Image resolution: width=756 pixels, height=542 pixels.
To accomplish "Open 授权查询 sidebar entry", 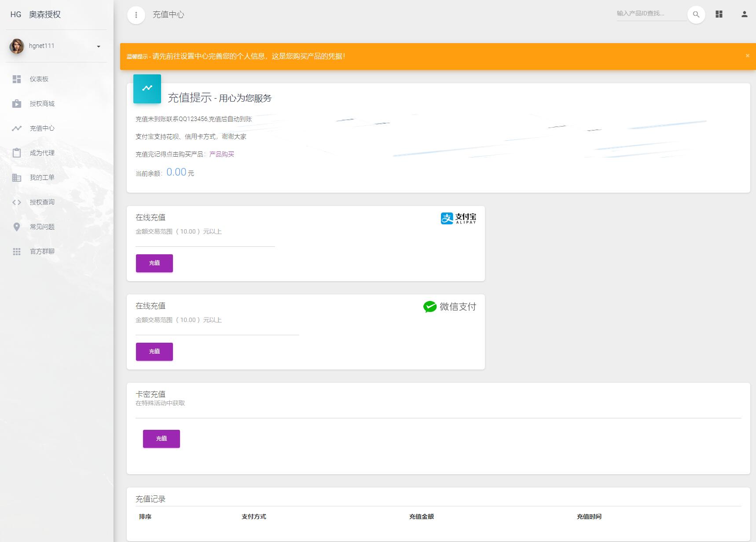I will point(42,202).
